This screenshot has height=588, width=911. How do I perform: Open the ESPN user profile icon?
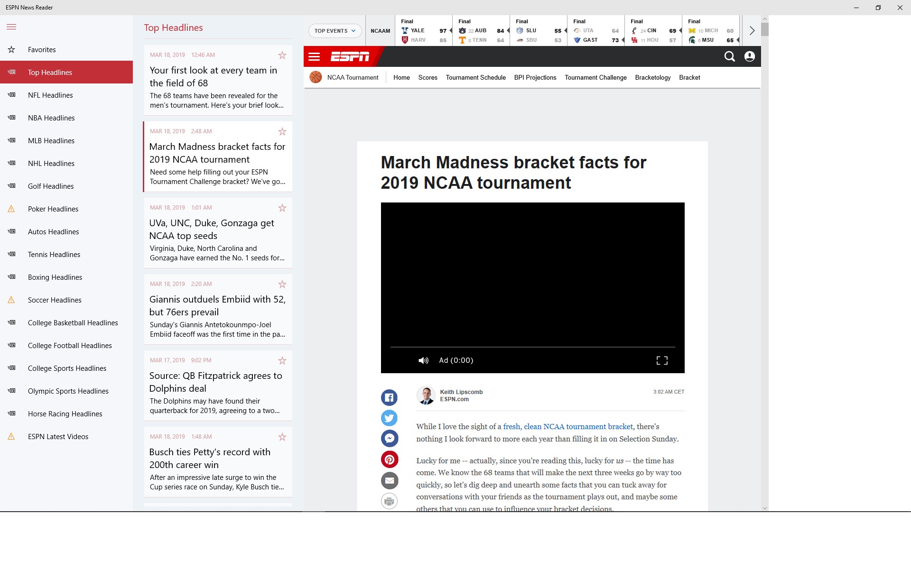(x=749, y=57)
